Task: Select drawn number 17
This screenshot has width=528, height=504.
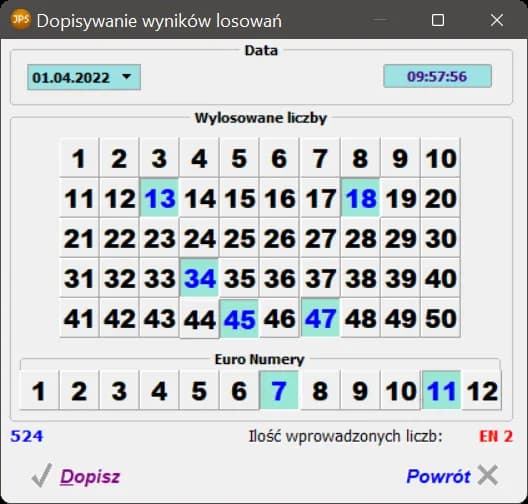Action: 320,198
